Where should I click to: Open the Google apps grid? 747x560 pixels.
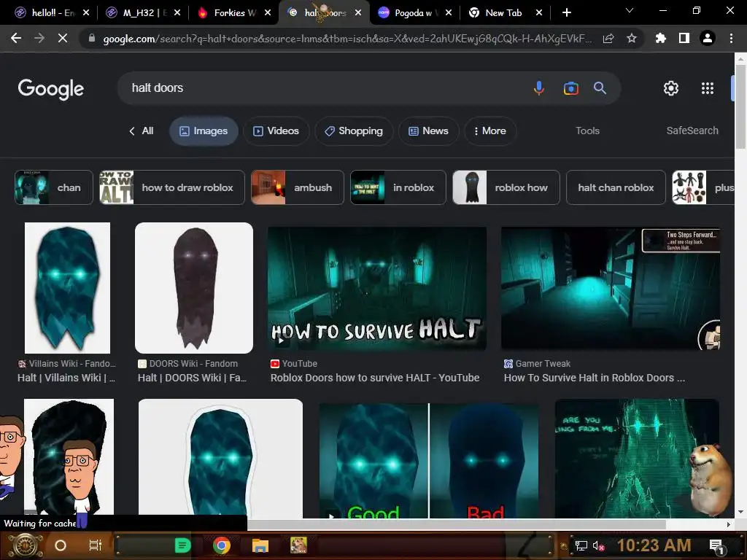[708, 88]
